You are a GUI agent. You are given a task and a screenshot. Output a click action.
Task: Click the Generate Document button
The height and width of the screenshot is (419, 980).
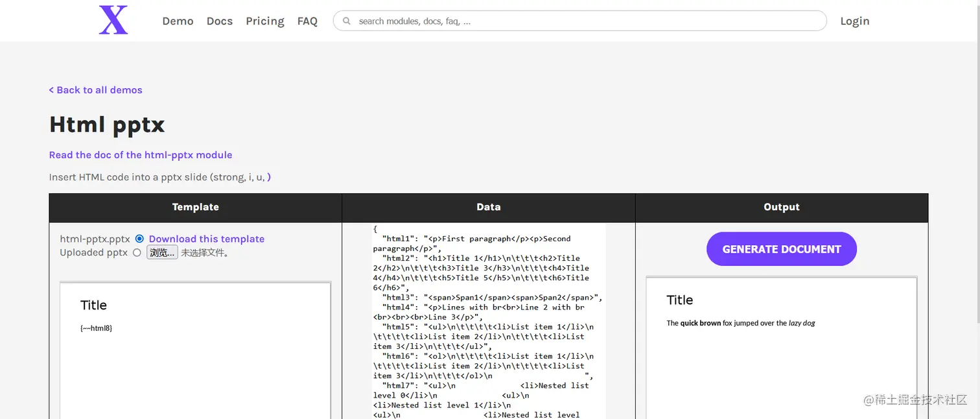tap(782, 249)
